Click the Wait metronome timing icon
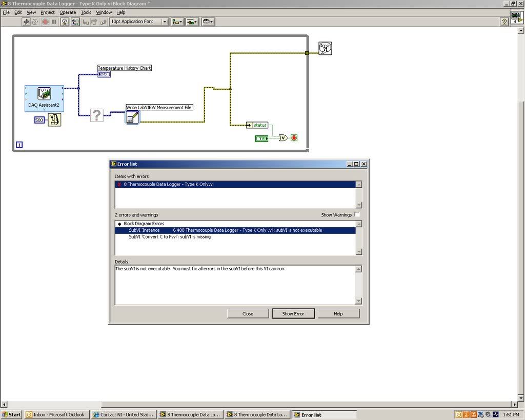Viewport: 525px width, 420px height. coord(54,120)
